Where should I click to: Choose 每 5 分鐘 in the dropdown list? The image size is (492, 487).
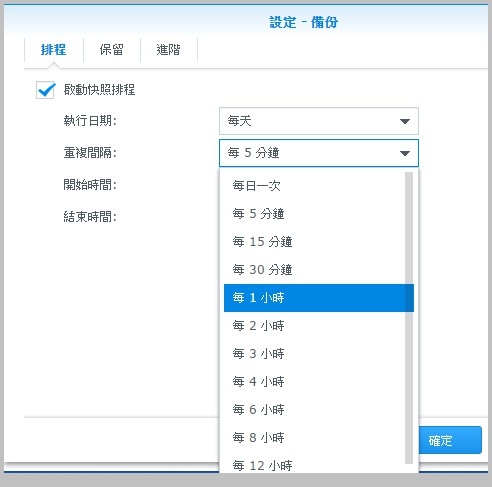(319, 214)
